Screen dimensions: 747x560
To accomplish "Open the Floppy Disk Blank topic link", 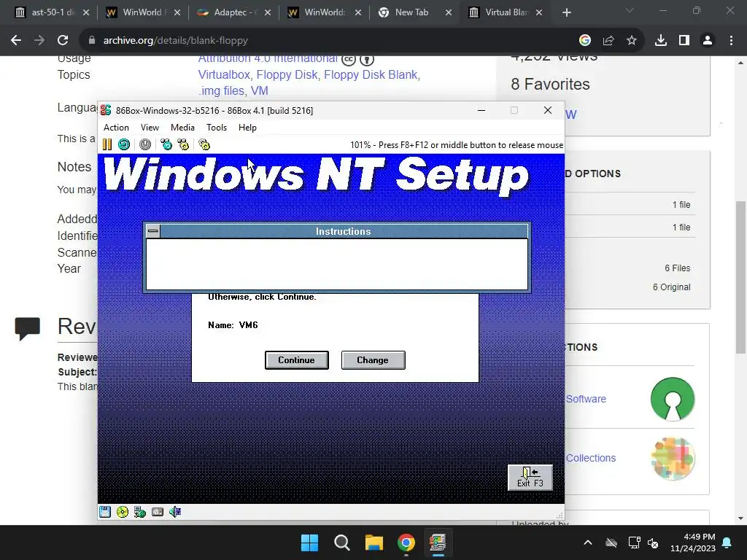I will (371, 75).
